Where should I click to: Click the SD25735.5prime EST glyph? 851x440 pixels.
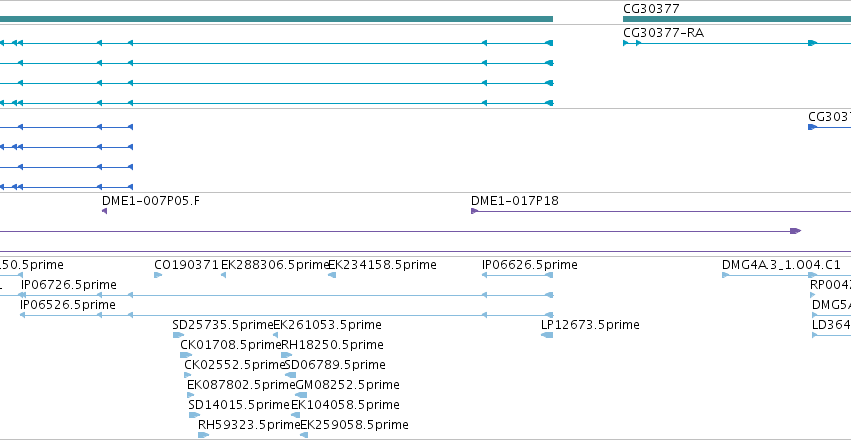click(178, 335)
